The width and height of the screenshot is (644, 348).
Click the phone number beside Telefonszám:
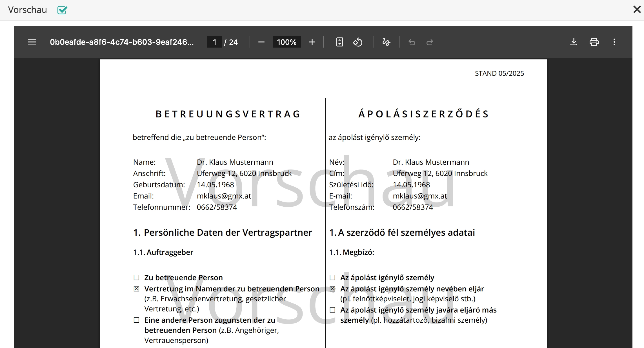coord(413,207)
